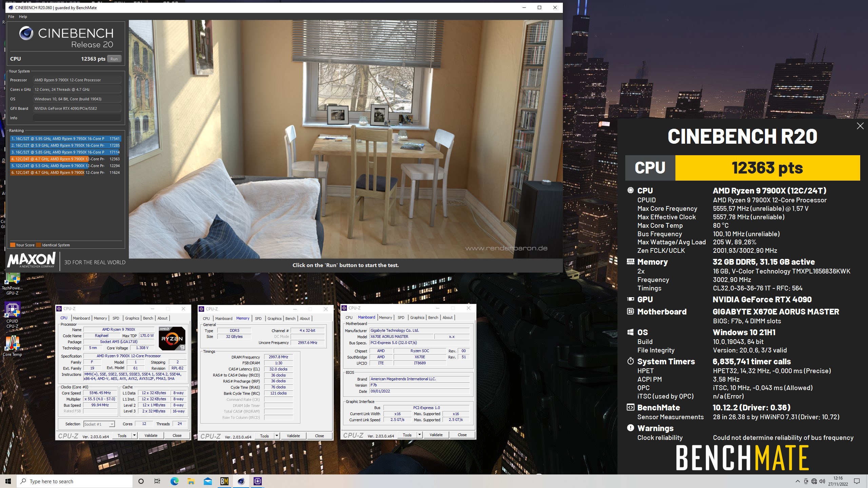
Task: Click the Core Speed value 5546.45 MHz
Action: (100, 393)
